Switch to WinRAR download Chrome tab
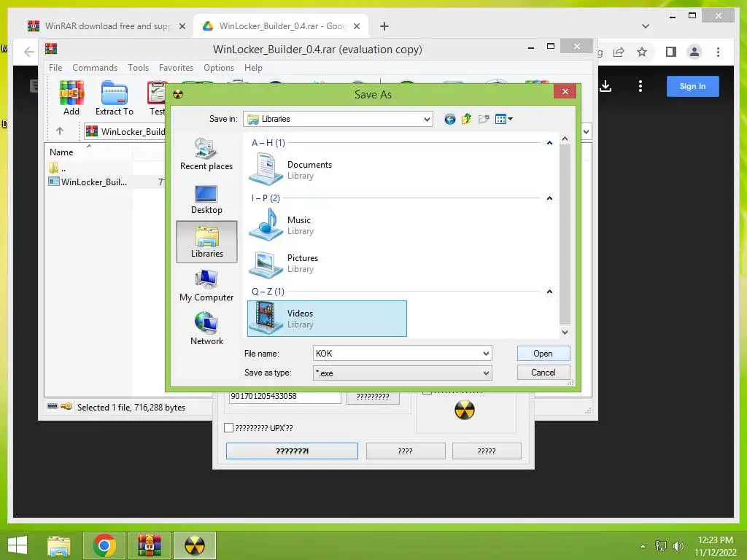This screenshot has width=747, height=560. point(106,26)
